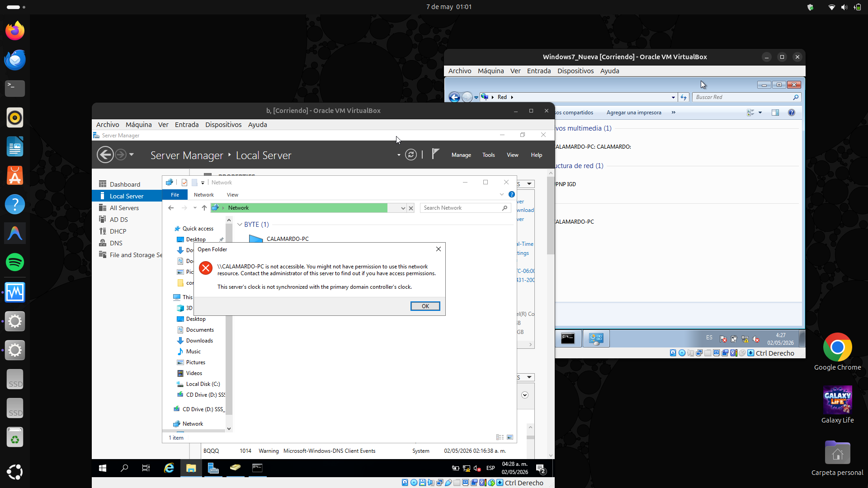Open File Explorer on server taskbar
868x488 pixels.
coord(191,468)
